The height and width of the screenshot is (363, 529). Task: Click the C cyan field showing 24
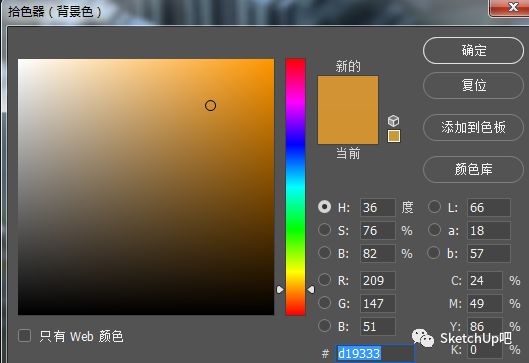tap(484, 280)
